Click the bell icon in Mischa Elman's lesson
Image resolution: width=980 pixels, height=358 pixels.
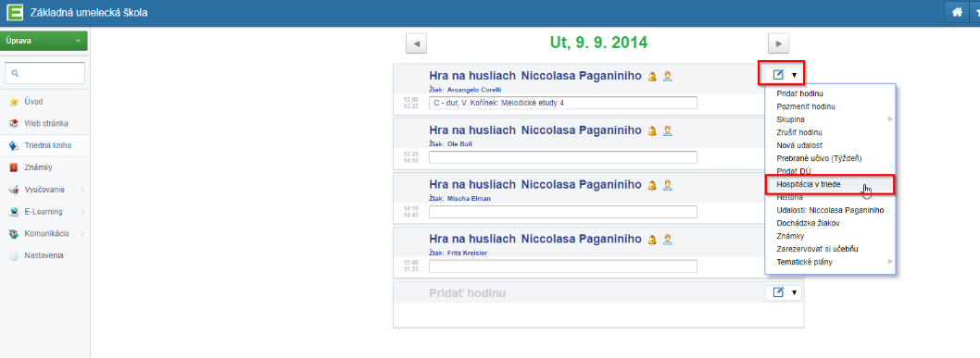(652, 185)
